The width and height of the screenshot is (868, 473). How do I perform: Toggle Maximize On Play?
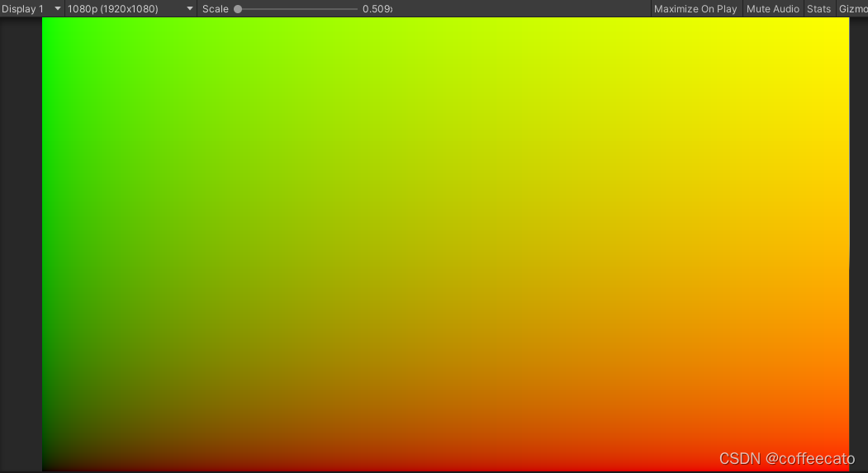695,9
